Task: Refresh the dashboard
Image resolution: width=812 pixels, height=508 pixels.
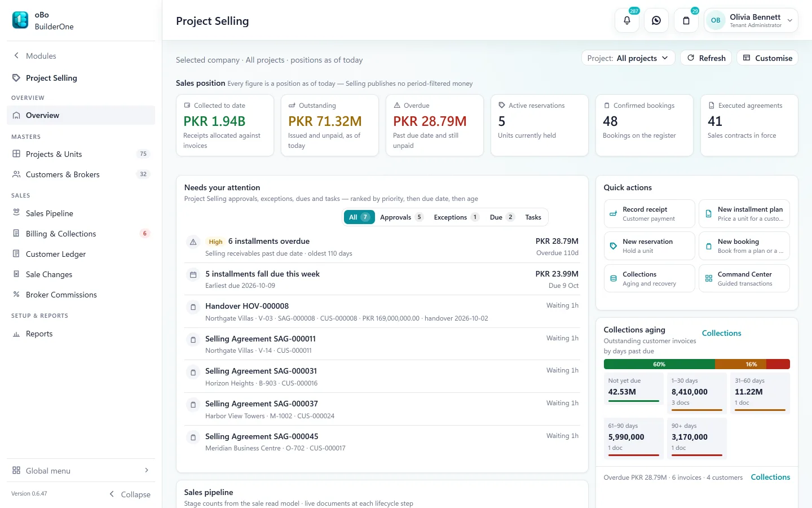Action: click(706, 58)
